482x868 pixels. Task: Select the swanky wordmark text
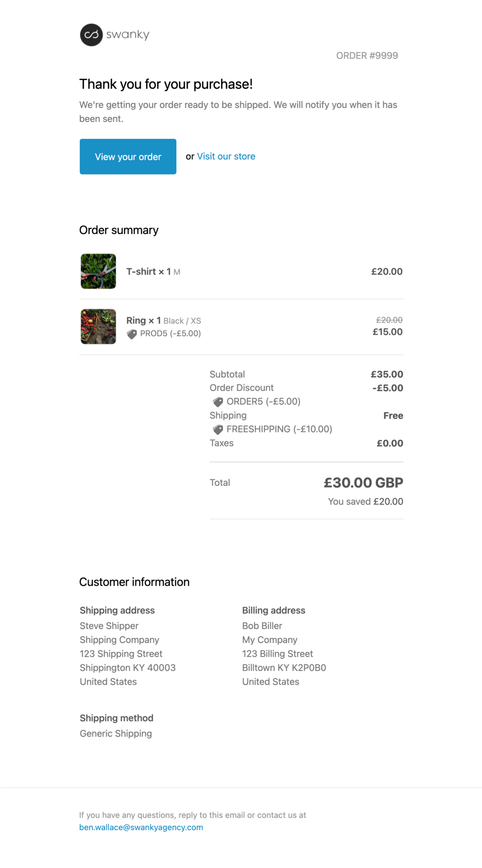click(128, 34)
